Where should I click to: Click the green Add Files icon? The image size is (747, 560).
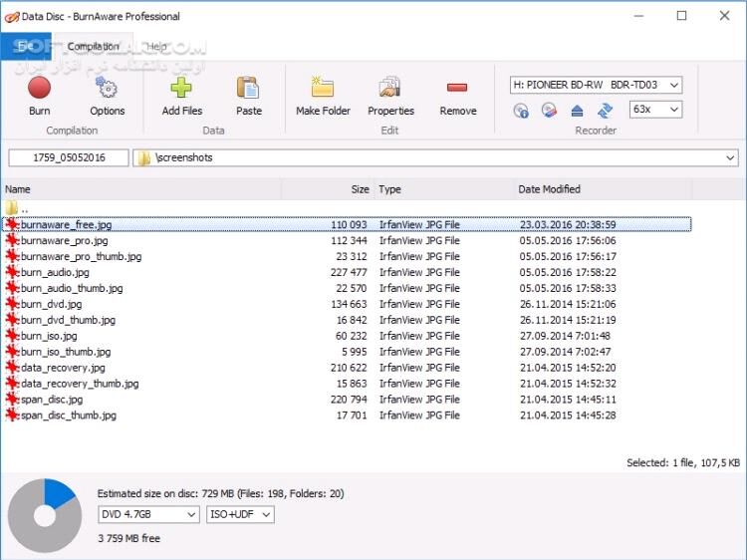tap(181, 88)
